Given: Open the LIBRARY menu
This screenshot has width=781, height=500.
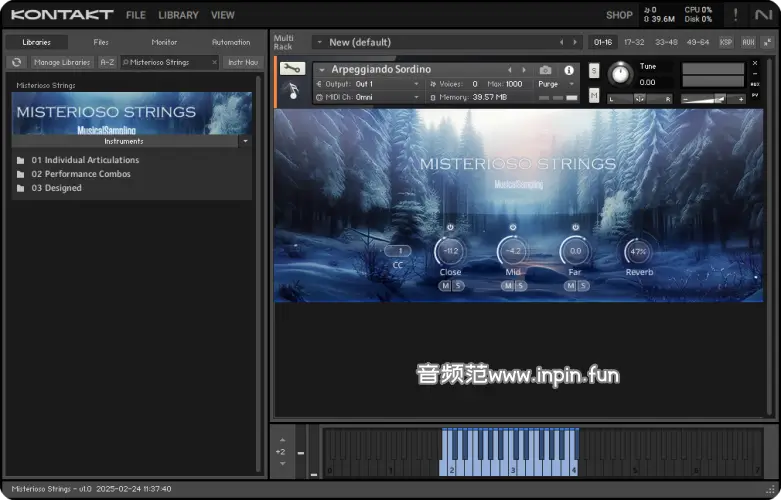Looking at the screenshot, I should tap(178, 15).
